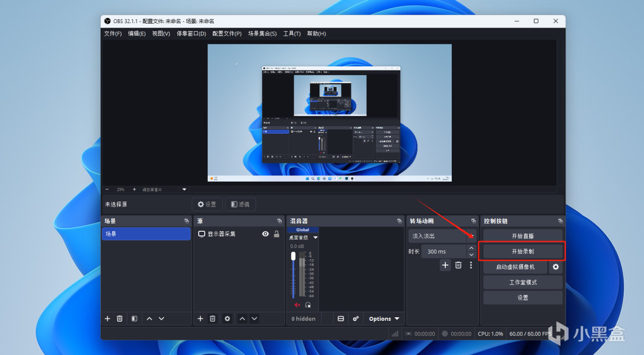This screenshot has height=355, width=644.
Task: Toggle mute on the 桌面音频 channel
Action: click(x=297, y=305)
